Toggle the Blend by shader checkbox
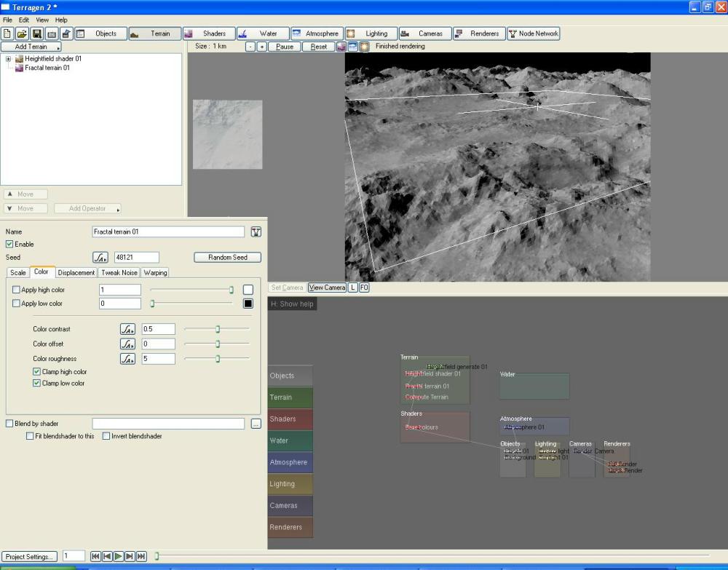This screenshot has width=728, height=570. point(9,423)
